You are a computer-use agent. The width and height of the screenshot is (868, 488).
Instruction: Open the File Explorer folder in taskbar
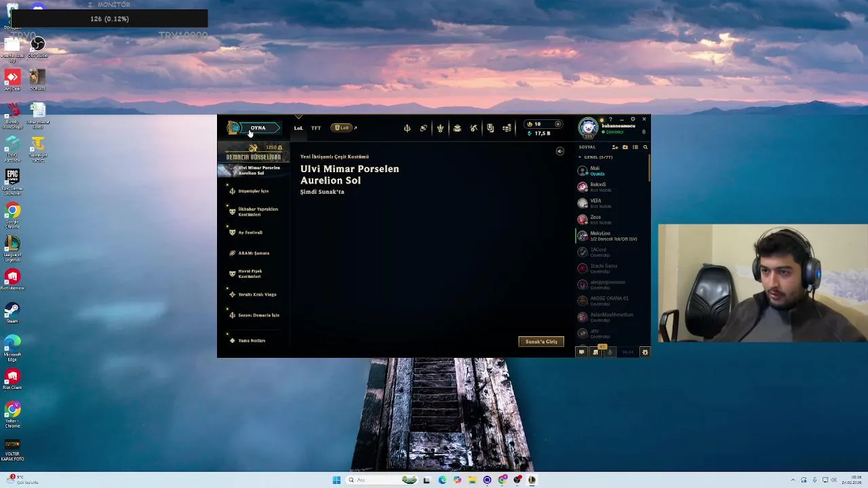(x=472, y=480)
